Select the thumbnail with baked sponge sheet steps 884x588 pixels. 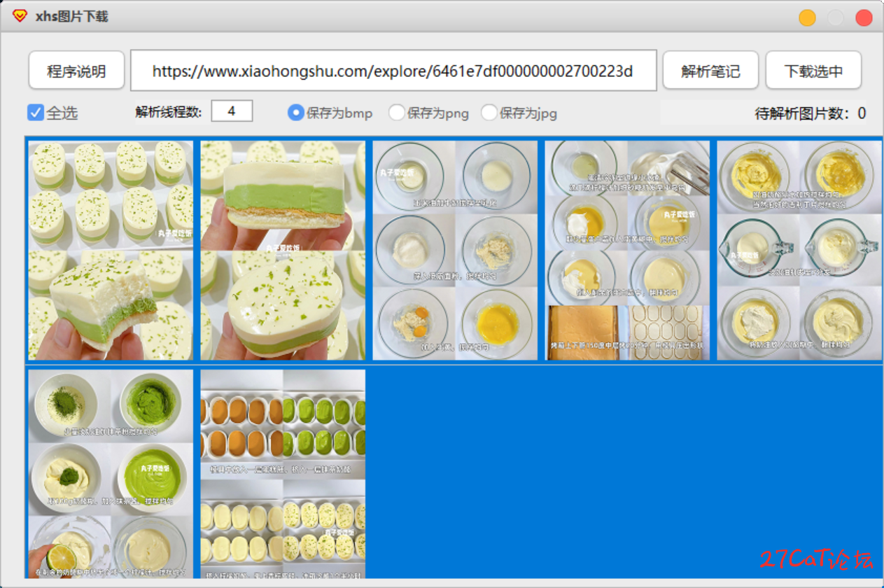pos(627,251)
